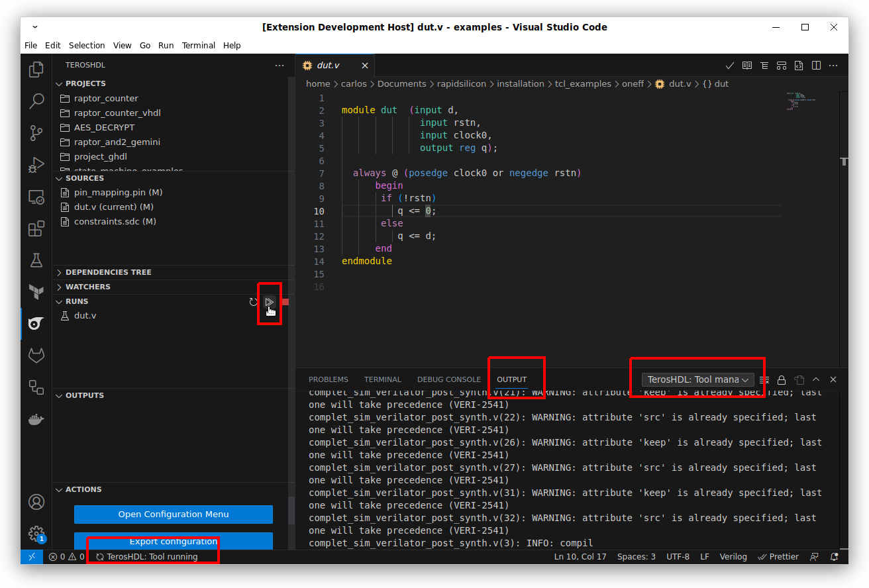Switch to the DEBUG CONSOLE tab
Image resolution: width=869 pixels, height=588 pixels.
(x=449, y=379)
